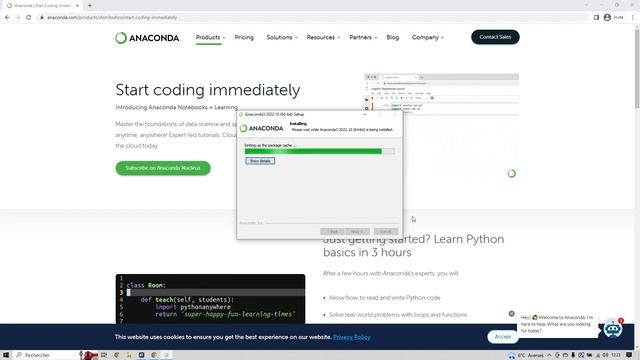Click Subscribe on Anaconda Nucleus button
Viewport: 640px width, 360px height.
tap(163, 168)
